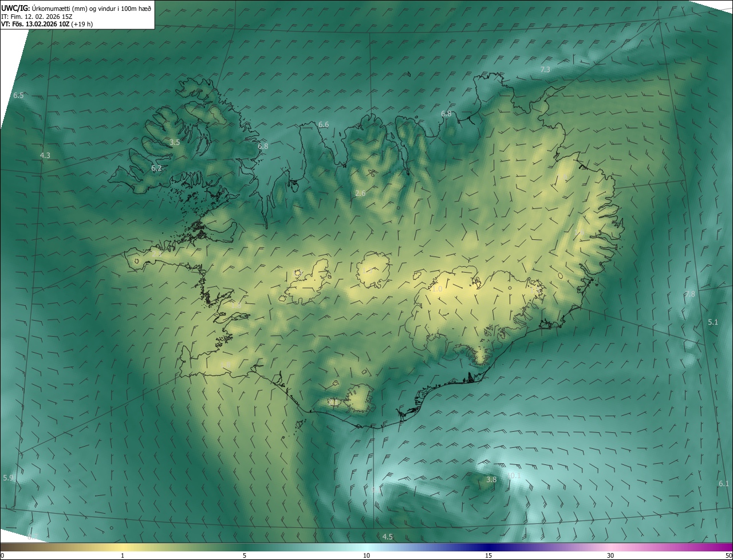Click the "5.1" value label
The height and width of the screenshot is (560, 733).
pyautogui.click(x=713, y=322)
